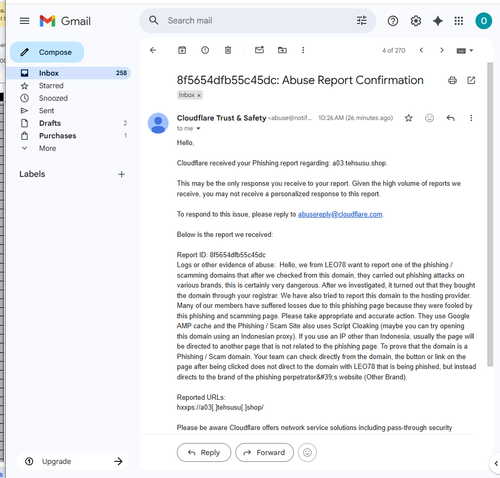Open the account avatar menu
Viewport: 500px width, 478px height.
coord(483,21)
